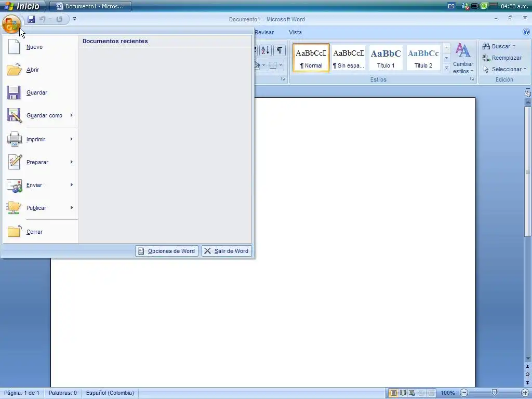Click Buscar in the Edición group

(x=496, y=46)
